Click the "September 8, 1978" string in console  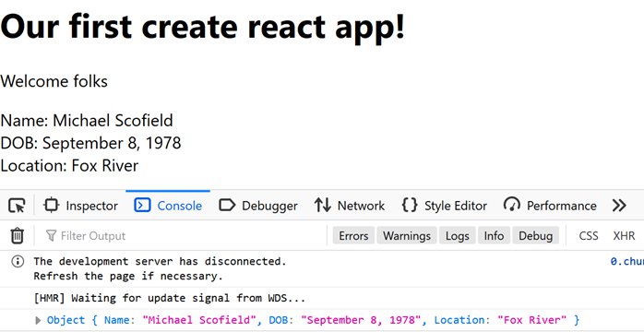click(x=361, y=320)
